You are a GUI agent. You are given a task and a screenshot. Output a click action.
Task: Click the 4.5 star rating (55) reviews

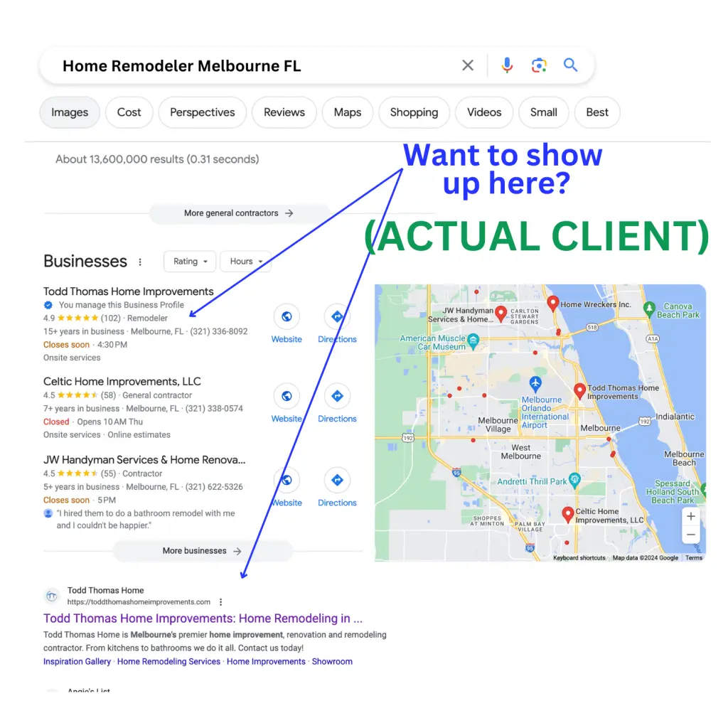[x=80, y=474]
